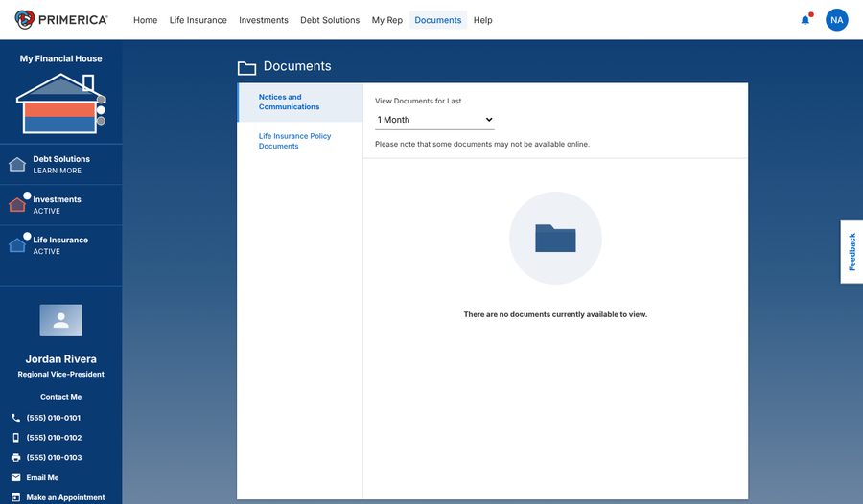
Task: Open the notifications bell
Action: (x=805, y=20)
